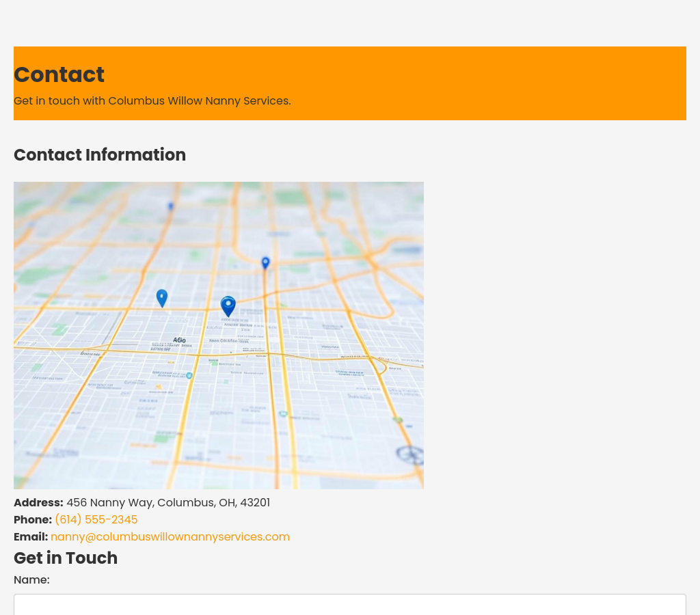Image resolution: width=700 pixels, height=615 pixels.
Task: Click the bold Email label
Action: click(x=30, y=536)
